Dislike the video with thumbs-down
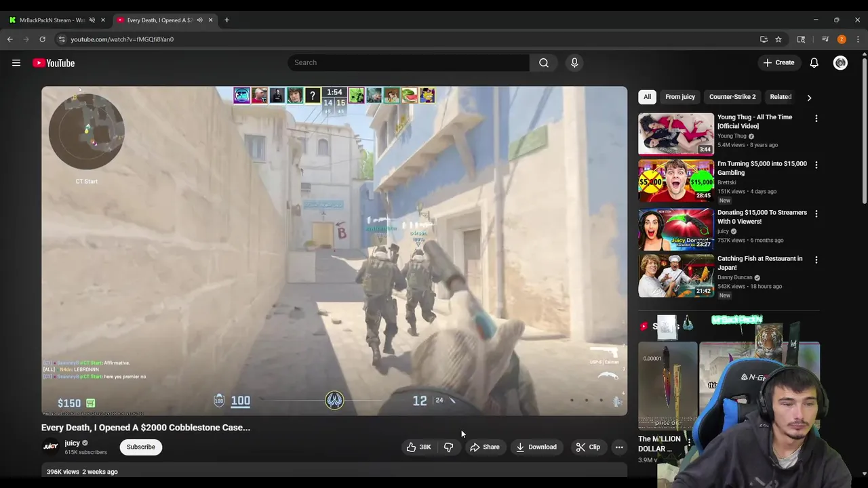 [x=448, y=447]
